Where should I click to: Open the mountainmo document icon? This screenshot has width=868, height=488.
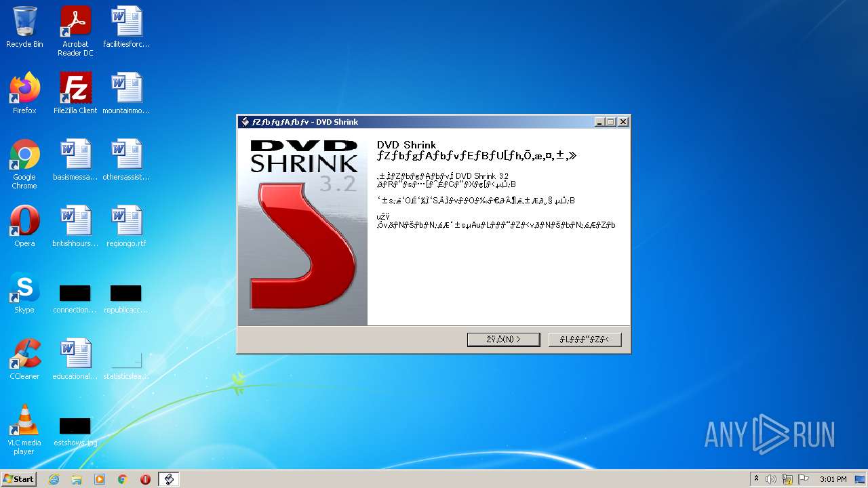(126, 94)
